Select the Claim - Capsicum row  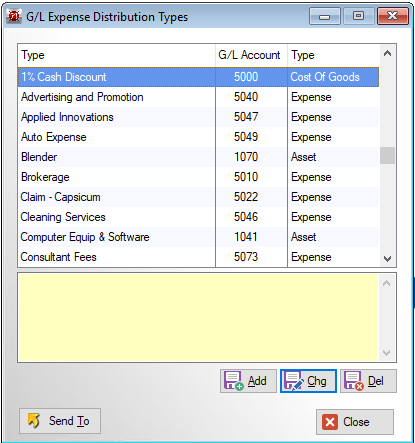pos(198,197)
